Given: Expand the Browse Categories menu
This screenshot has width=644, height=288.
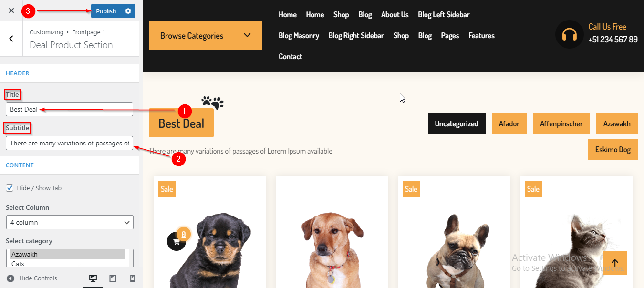Looking at the screenshot, I should tap(206, 35).
